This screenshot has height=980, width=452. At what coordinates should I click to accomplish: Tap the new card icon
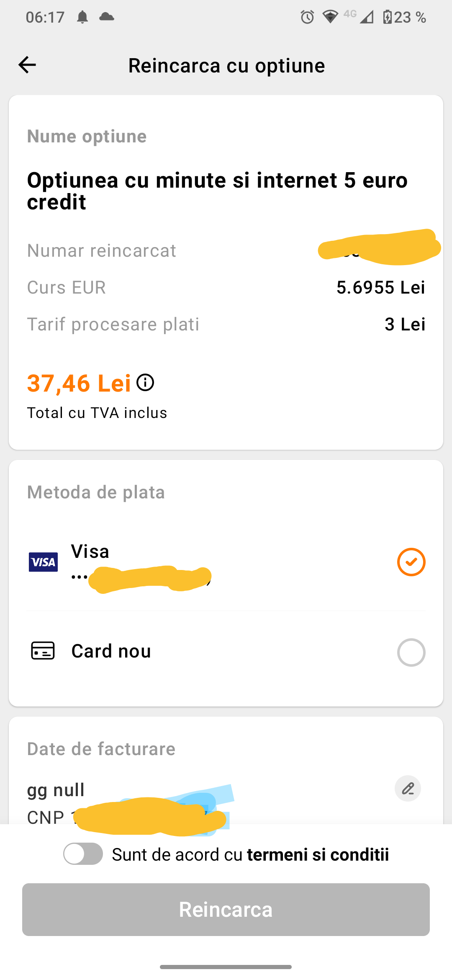43,651
